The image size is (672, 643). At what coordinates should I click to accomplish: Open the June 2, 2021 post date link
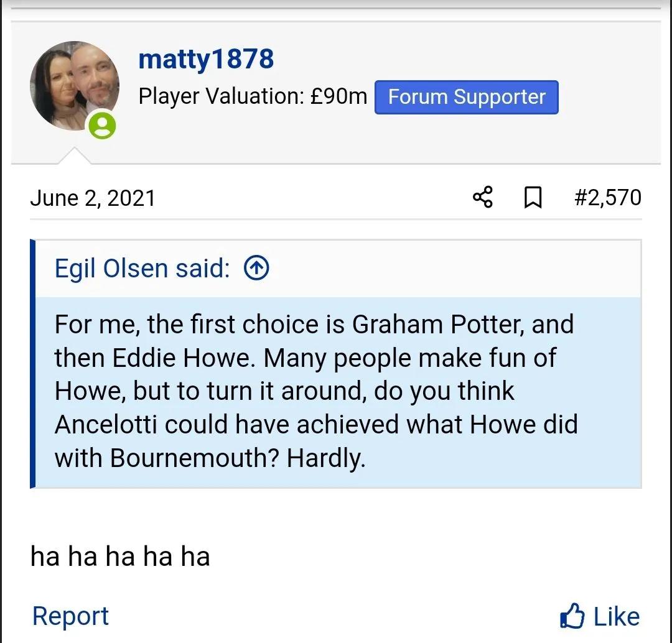[x=93, y=198]
